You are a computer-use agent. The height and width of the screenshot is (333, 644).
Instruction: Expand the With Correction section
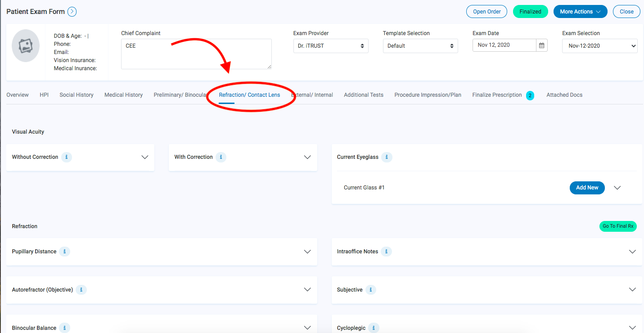(307, 157)
